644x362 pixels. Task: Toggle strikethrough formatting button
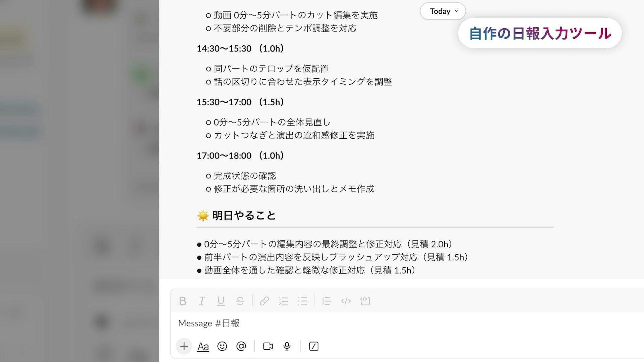tap(240, 301)
